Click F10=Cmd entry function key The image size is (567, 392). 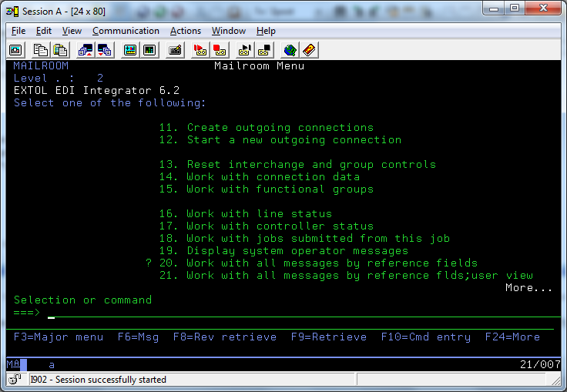[426, 337]
